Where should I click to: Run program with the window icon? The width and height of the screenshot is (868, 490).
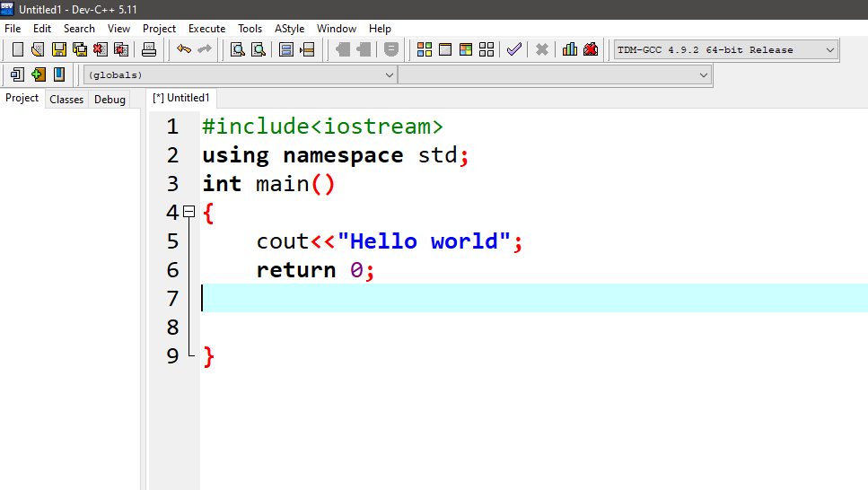(445, 50)
